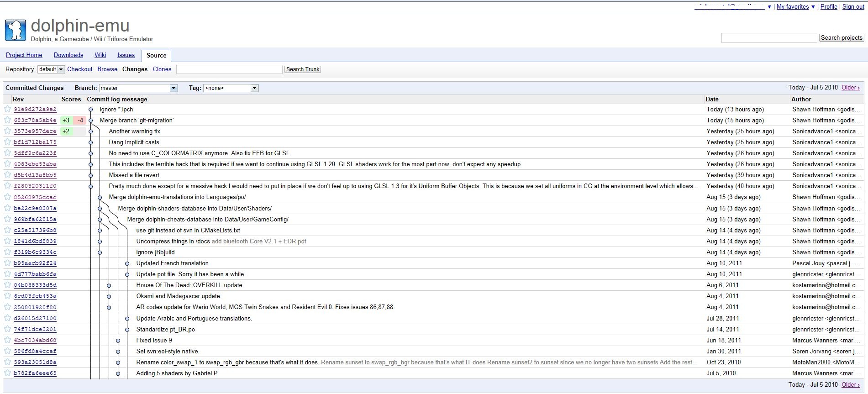This screenshot has width=868, height=394.
Task: Star revision f280320311f0
Action: click(8, 185)
